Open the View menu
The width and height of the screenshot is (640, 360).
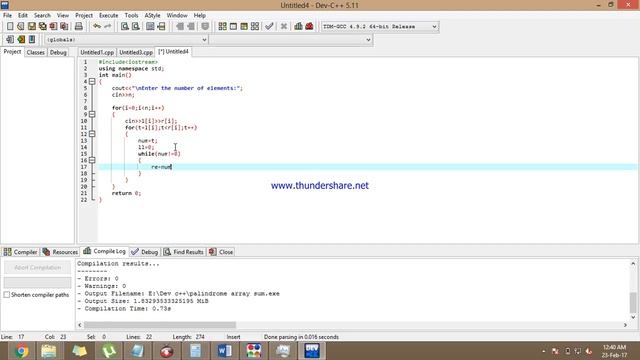click(x=63, y=16)
